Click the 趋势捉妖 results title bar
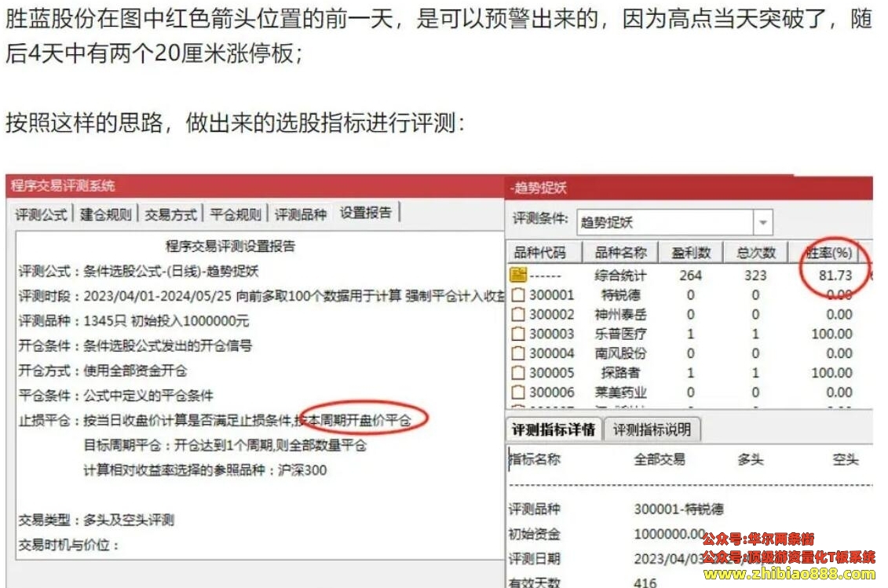The height and width of the screenshot is (588, 888). (689, 188)
